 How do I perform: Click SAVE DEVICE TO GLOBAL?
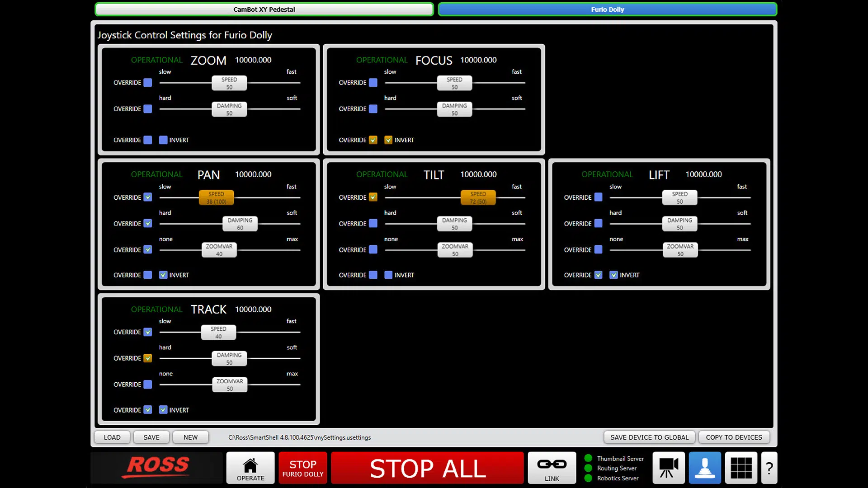tap(649, 437)
